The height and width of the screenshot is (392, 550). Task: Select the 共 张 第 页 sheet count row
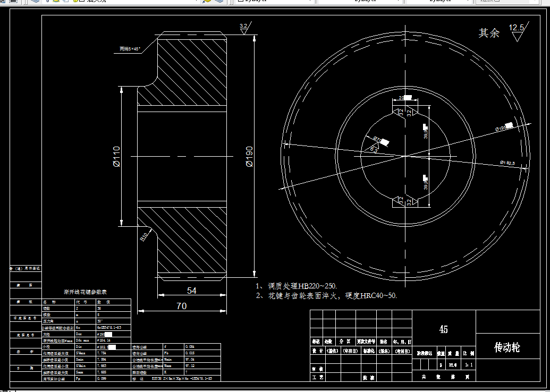(445, 377)
